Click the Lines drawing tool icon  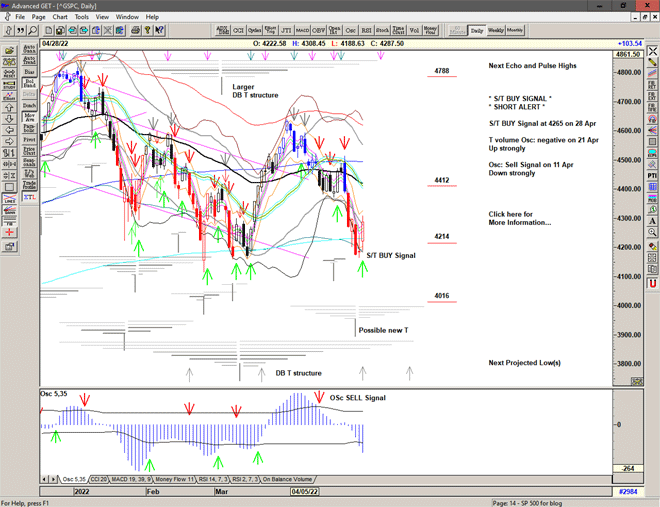pos(10,200)
